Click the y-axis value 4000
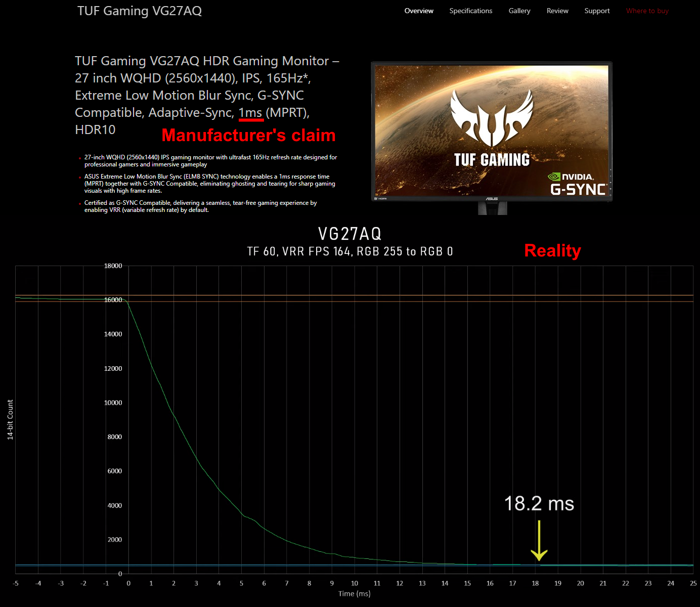Viewport: 700px width, 607px height. (115, 505)
